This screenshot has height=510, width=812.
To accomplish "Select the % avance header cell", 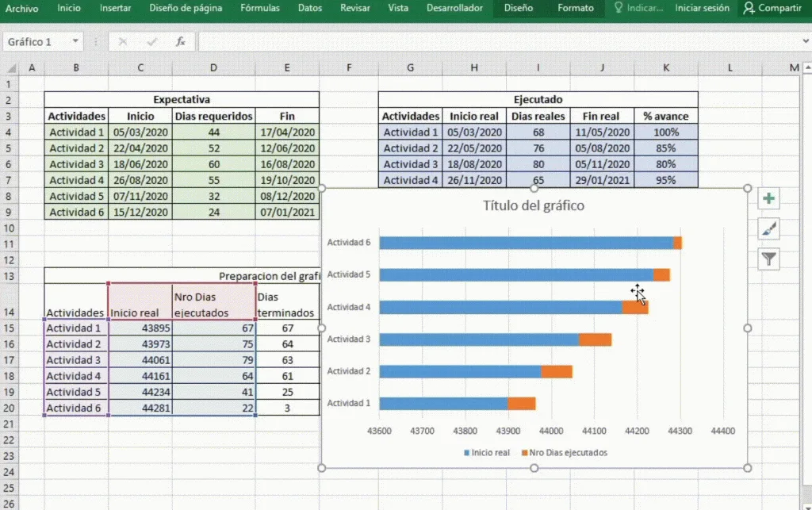I will [666, 116].
